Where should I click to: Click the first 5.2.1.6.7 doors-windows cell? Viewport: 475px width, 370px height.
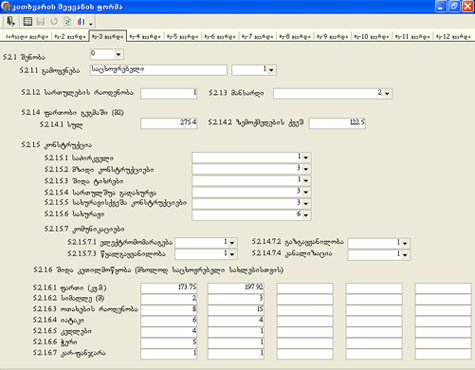coord(169,354)
